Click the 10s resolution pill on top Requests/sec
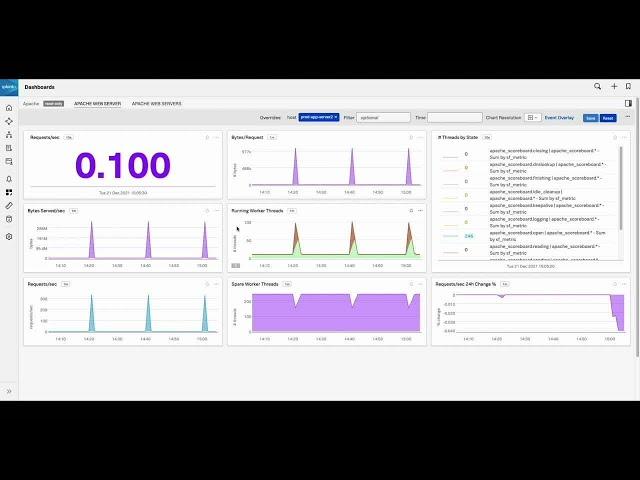640x480 pixels. click(x=69, y=138)
